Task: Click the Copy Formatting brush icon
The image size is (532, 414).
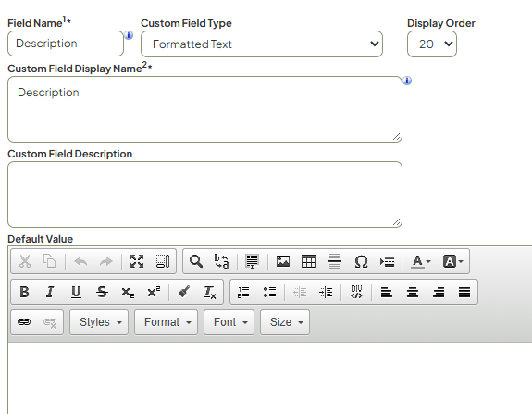Action: [184, 292]
